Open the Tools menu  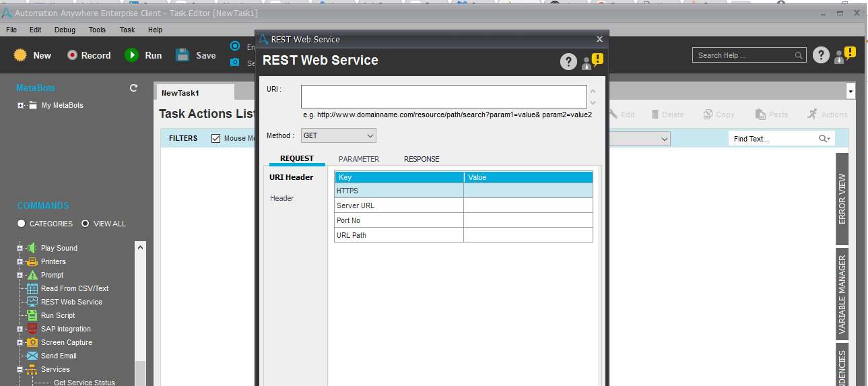click(x=98, y=30)
